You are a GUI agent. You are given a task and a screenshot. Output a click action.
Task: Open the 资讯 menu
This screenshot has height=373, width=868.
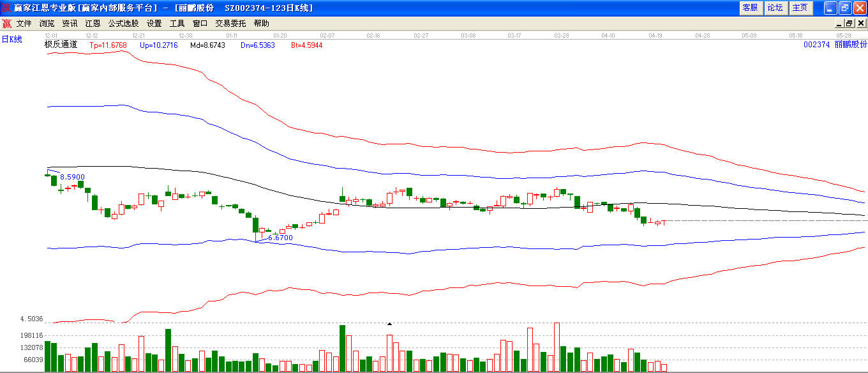click(x=70, y=24)
